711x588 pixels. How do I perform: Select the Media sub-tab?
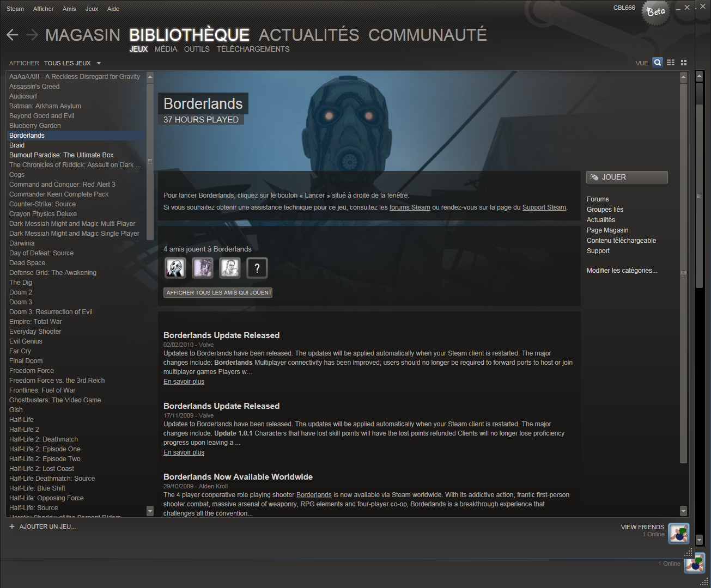pos(166,49)
